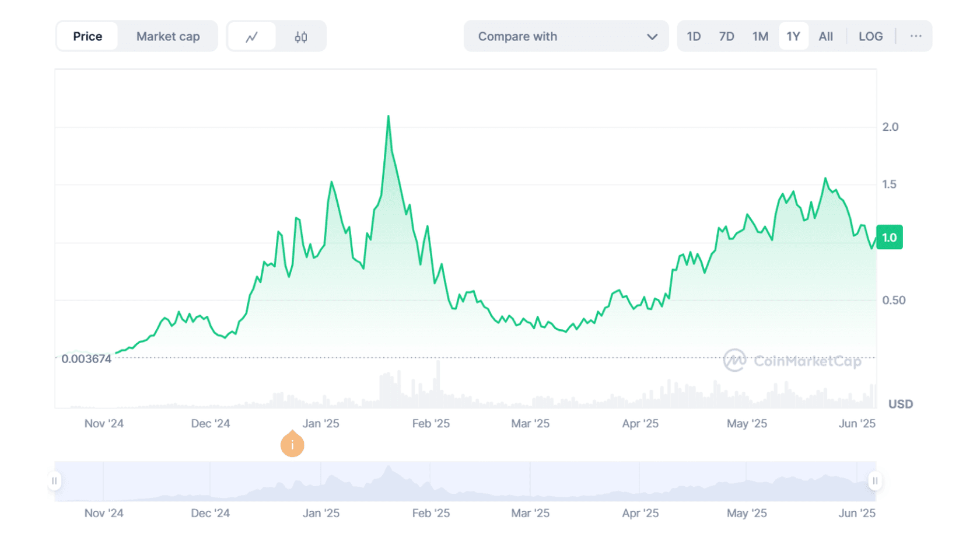Click the 1.5 price axis label
980x551 pixels.
pyautogui.click(x=889, y=184)
